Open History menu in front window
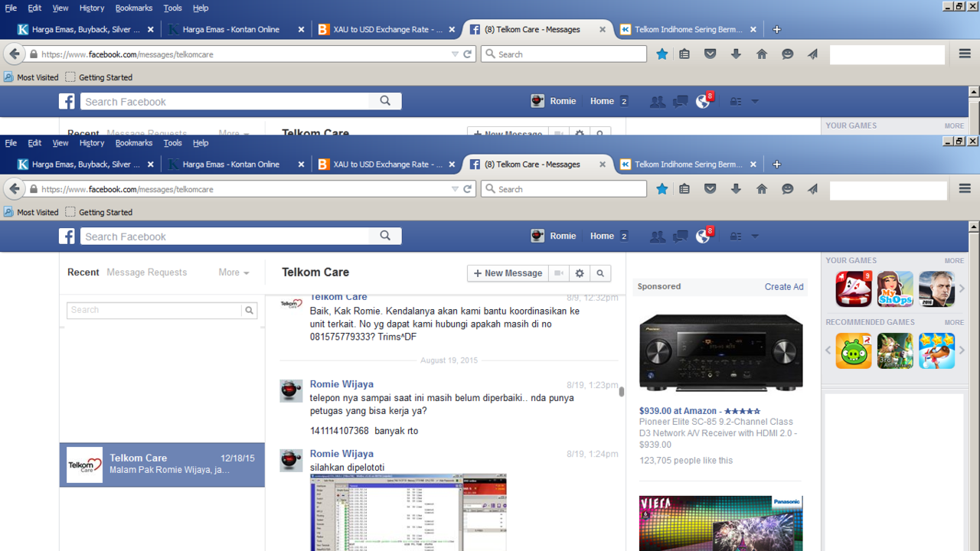Viewport: 980px width, 551px height. tap(92, 143)
